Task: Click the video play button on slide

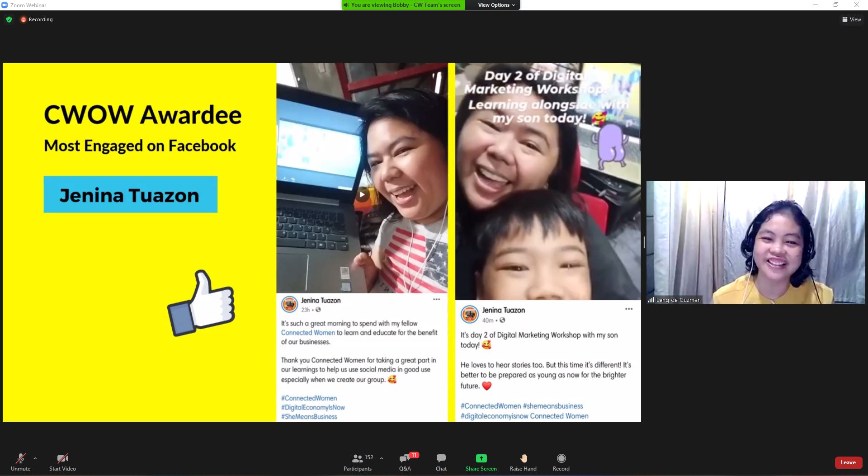Action: pyautogui.click(x=362, y=195)
